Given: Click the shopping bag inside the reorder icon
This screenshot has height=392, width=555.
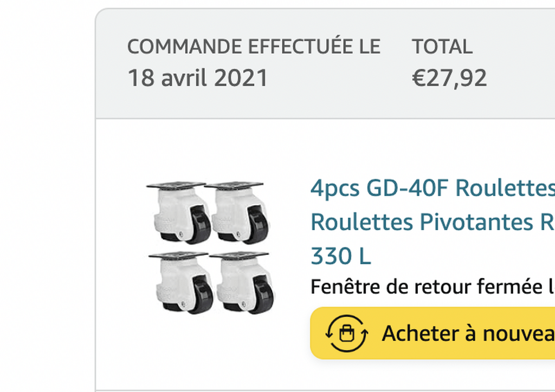Looking at the screenshot, I should [x=346, y=334].
